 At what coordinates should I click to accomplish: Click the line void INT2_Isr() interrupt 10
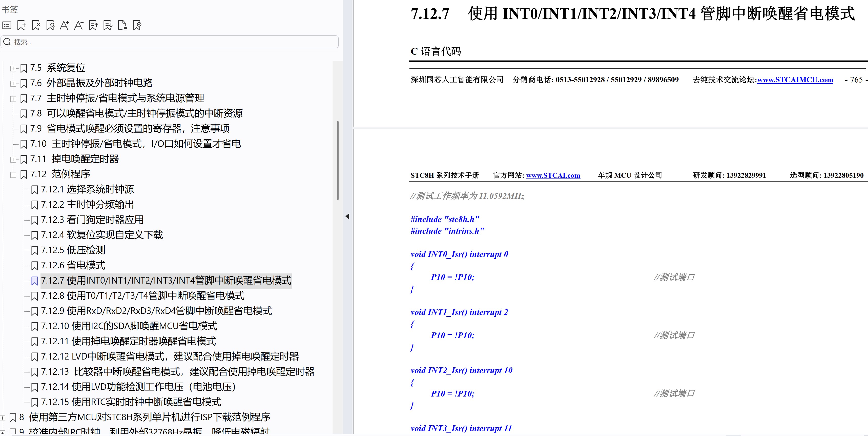point(461,370)
